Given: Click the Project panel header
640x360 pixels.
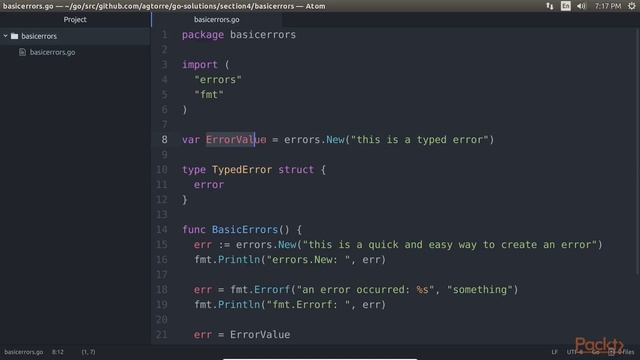Looking at the screenshot, I should click(x=75, y=20).
